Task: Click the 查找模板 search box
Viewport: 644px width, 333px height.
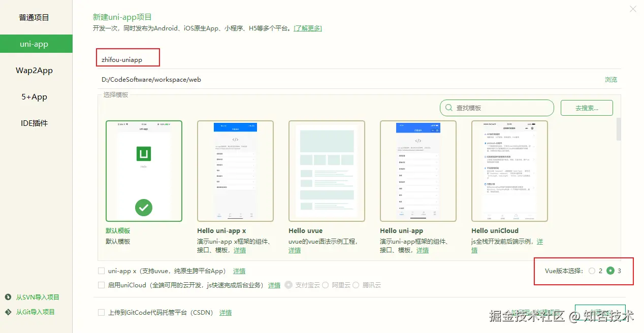Action: coord(497,108)
